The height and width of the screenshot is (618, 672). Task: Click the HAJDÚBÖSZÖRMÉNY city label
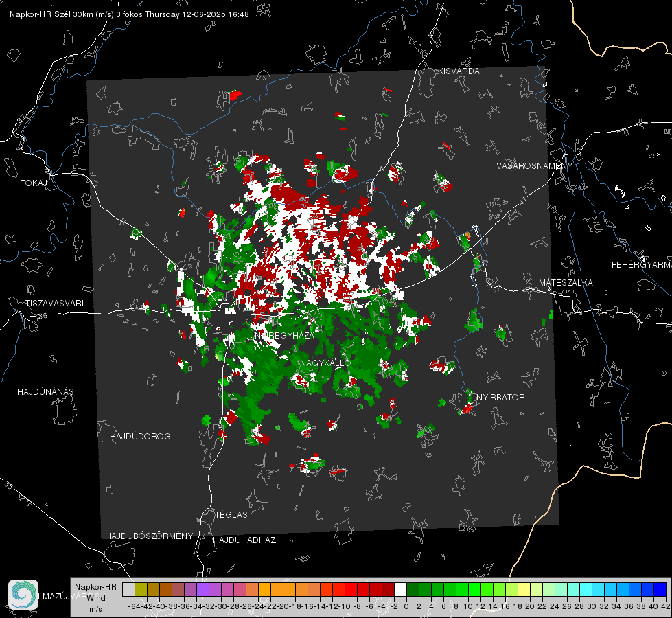pos(149,536)
